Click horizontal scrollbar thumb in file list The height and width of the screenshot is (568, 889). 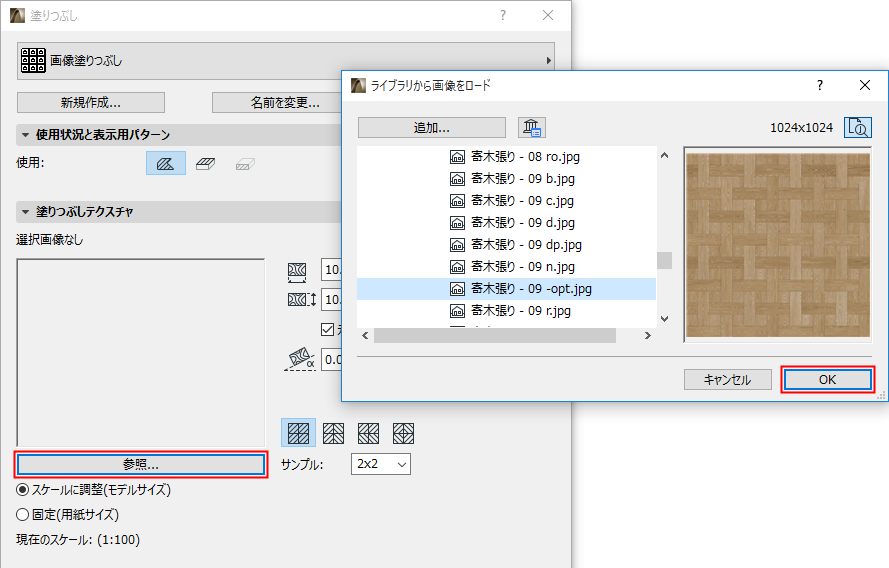pos(495,336)
